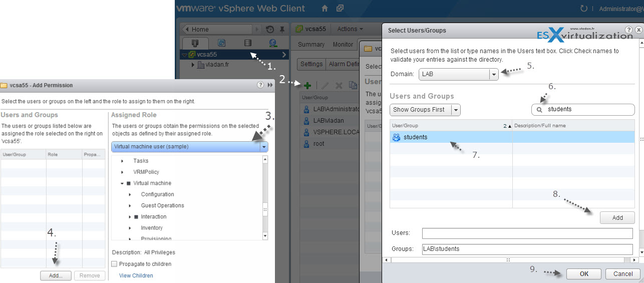The width and height of the screenshot is (644, 283).
Task: Open the Domain LAB dropdown
Action: point(459,74)
